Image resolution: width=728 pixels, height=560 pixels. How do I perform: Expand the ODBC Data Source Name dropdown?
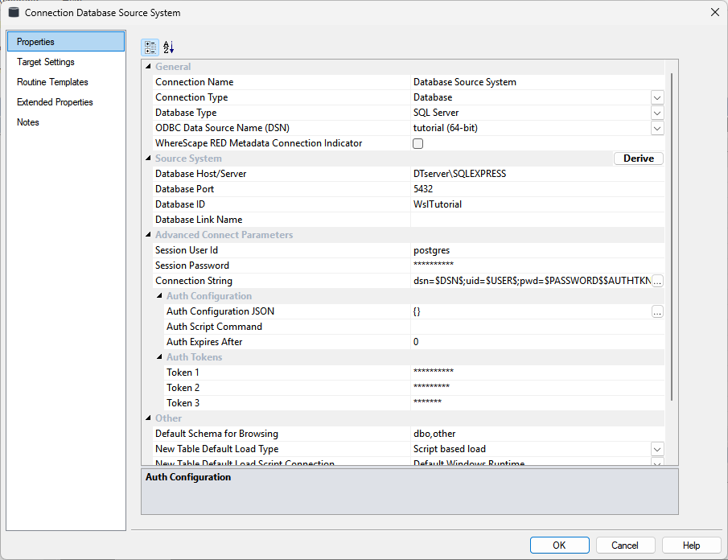click(657, 128)
